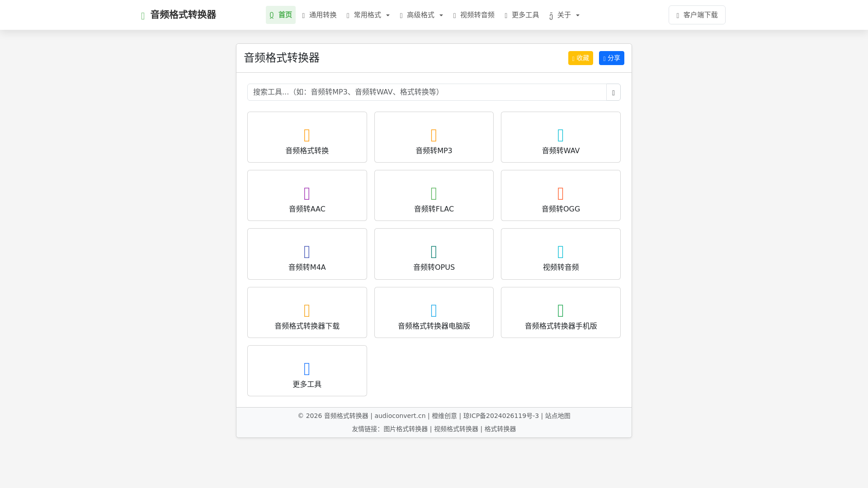Image resolution: width=868 pixels, height=488 pixels.
Task: Click the 视频转音频 card icon
Action: [561, 252]
